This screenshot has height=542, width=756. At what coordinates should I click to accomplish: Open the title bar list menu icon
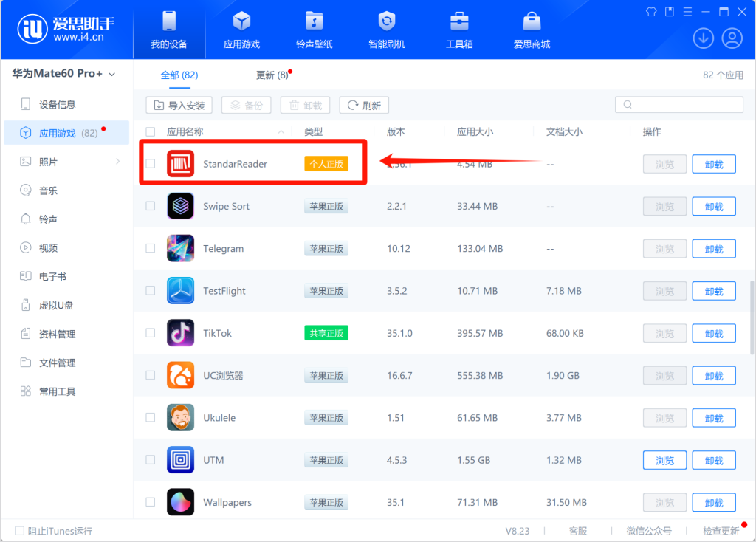687,12
